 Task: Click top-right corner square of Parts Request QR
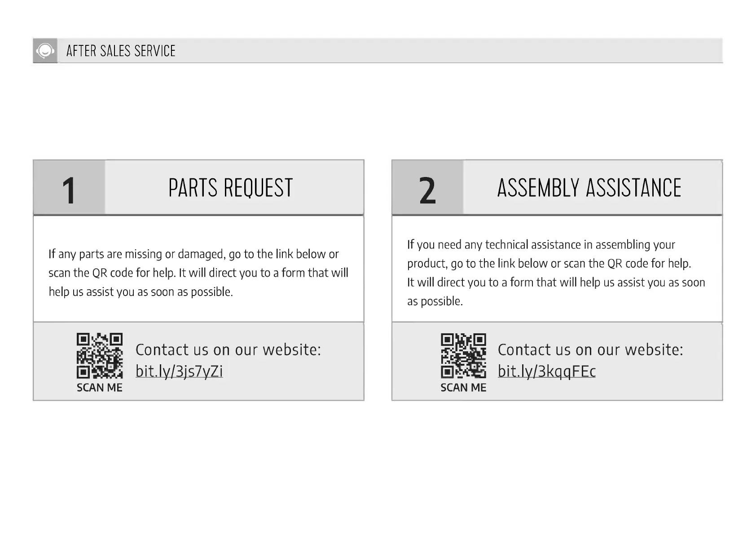[116, 339]
